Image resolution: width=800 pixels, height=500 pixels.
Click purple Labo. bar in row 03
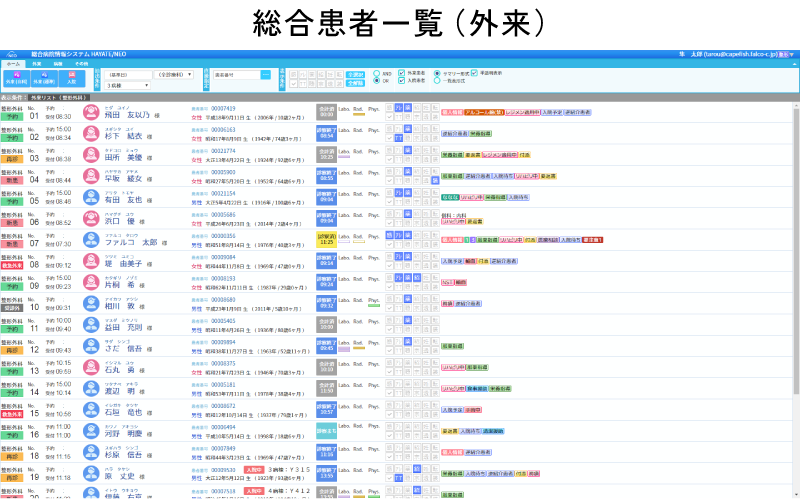point(344,157)
